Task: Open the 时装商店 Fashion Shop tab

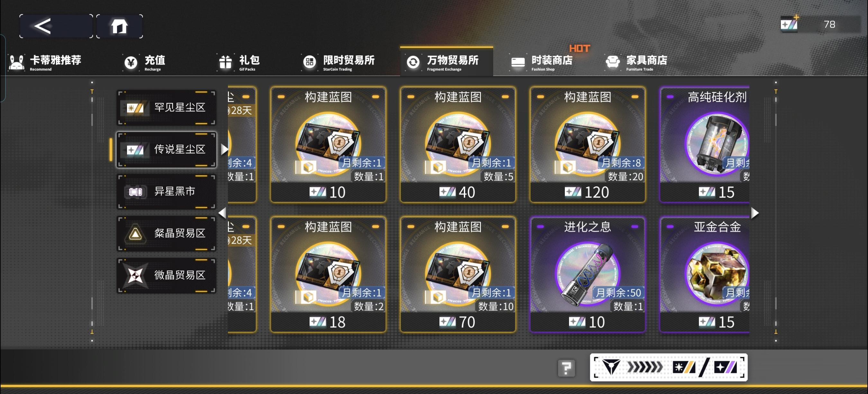Action: (x=542, y=62)
